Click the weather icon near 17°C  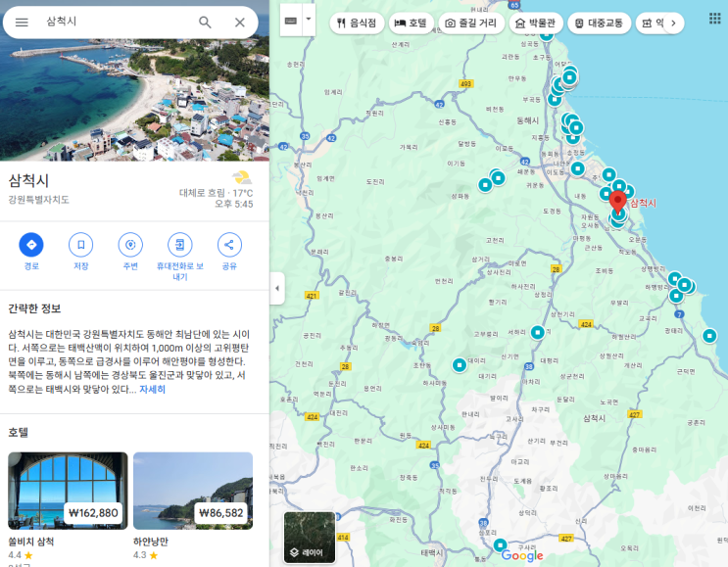(242, 177)
